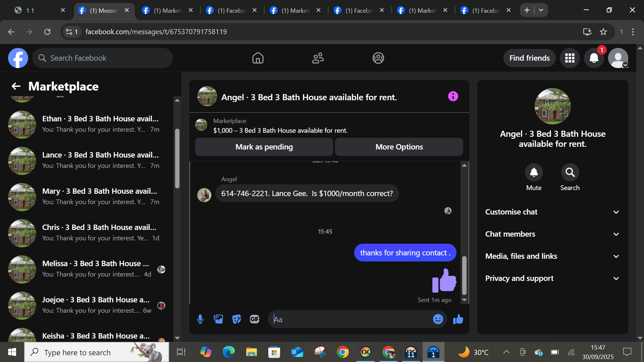644x362 pixels.
Task: Open Microsoft Edge from taskbar
Action: pos(228,352)
